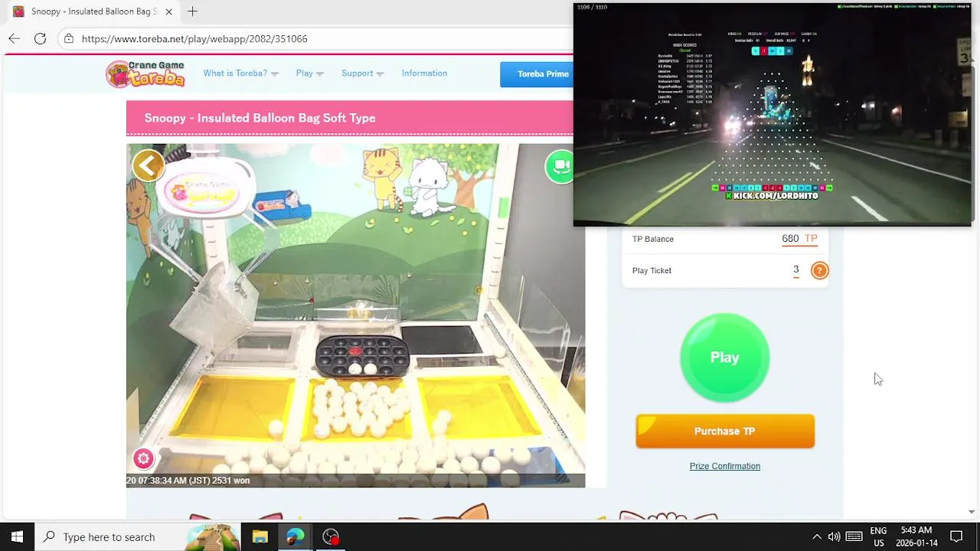Viewport: 980px width, 551px height.
Task: Open File Explorer from taskbar
Action: point(260,536)
